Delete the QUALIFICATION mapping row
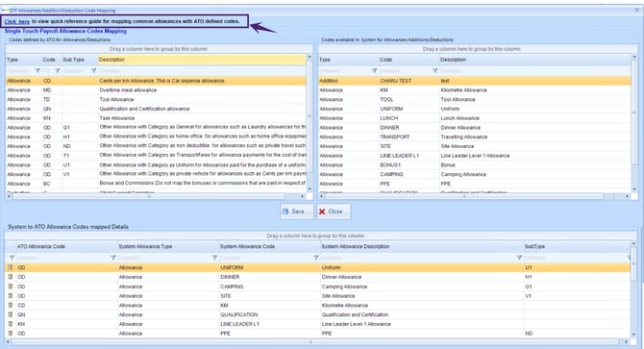Screen dimensions: 644x349 pyautogui.click(x=11, y=314)
